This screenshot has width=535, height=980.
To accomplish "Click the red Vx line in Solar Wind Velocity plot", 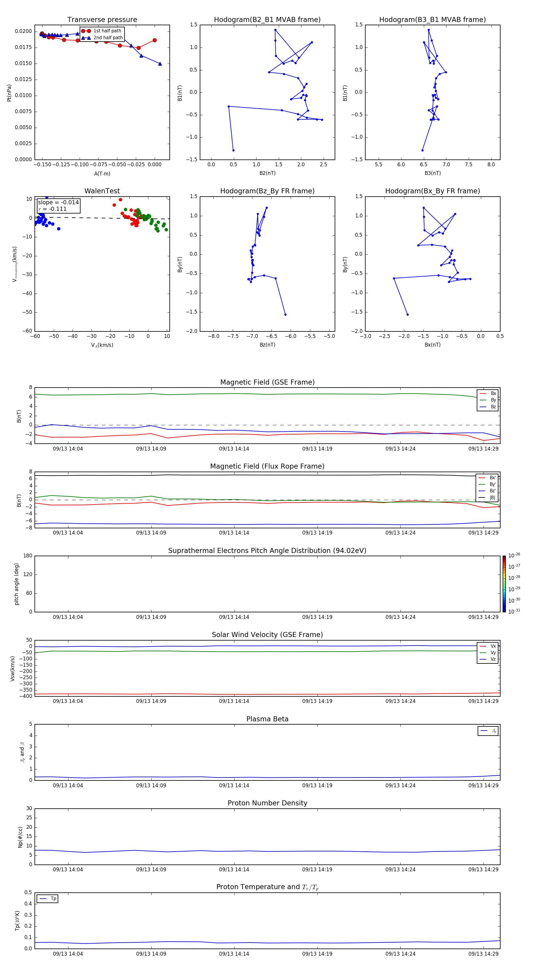I will point(267,694).
